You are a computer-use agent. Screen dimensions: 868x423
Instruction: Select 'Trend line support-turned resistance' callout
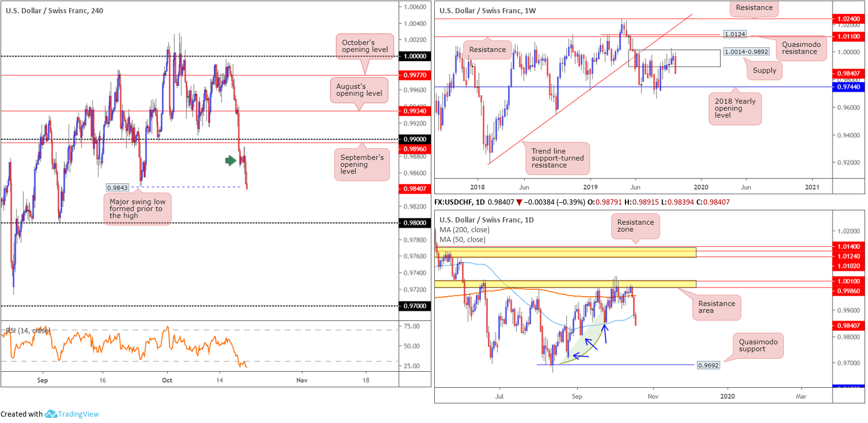click(x=557, y=157)
